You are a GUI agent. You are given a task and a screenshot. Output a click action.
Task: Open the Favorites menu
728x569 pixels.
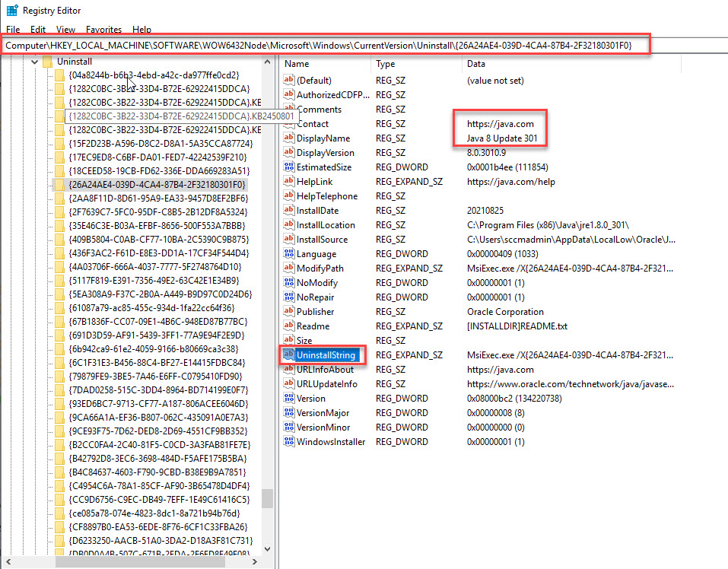(x=103, y=30)
